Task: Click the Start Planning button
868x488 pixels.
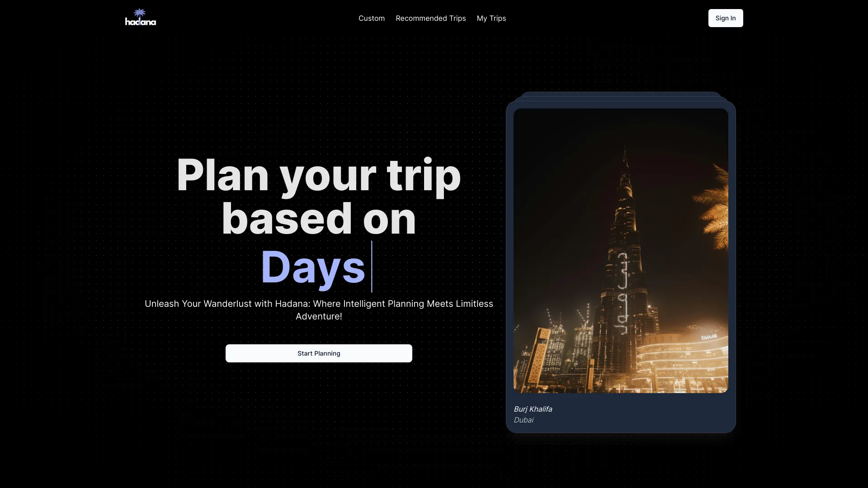Action: click(x=319, y=353)
